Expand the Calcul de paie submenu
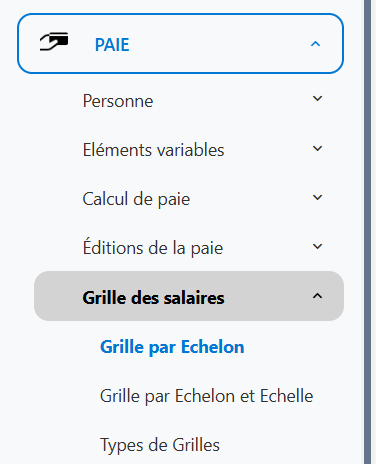The image size is (376, 464). (x=136, y=199)
